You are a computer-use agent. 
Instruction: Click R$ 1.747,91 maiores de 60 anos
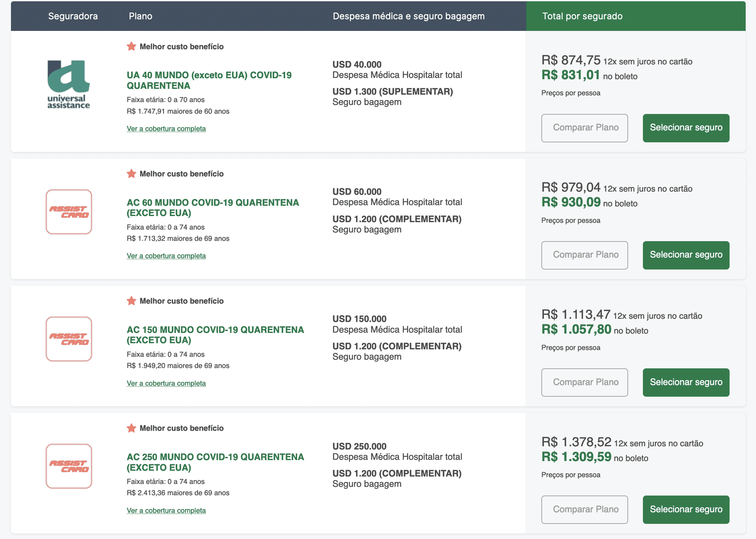click(x=178, y=111)
